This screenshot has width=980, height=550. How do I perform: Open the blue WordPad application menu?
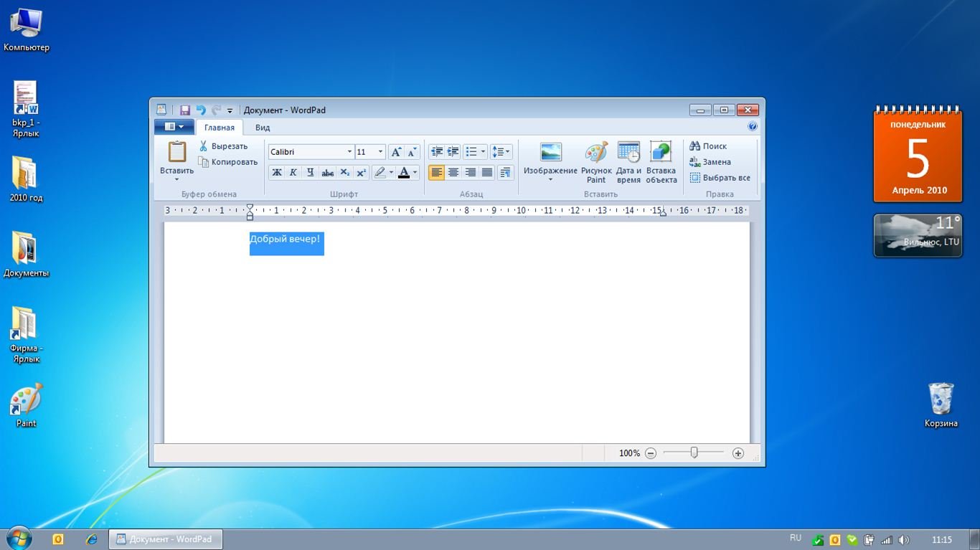tap(174, 127)
